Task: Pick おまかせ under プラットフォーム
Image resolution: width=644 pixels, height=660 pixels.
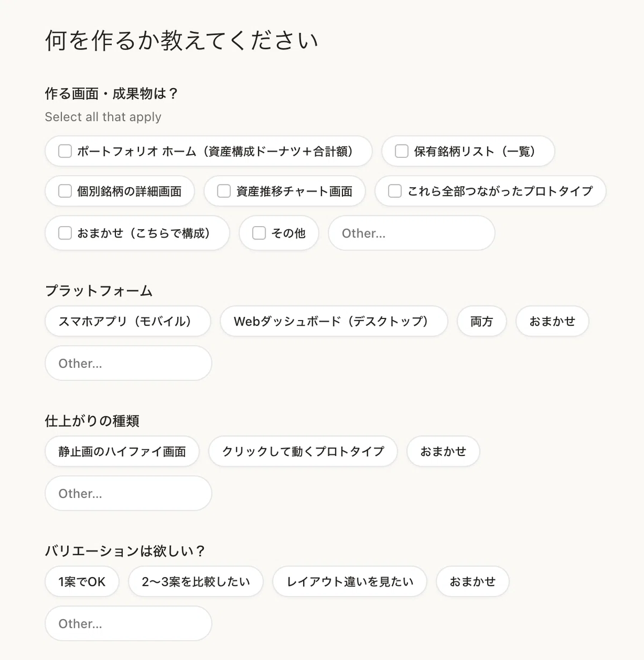Action: (x=552, y=321)
